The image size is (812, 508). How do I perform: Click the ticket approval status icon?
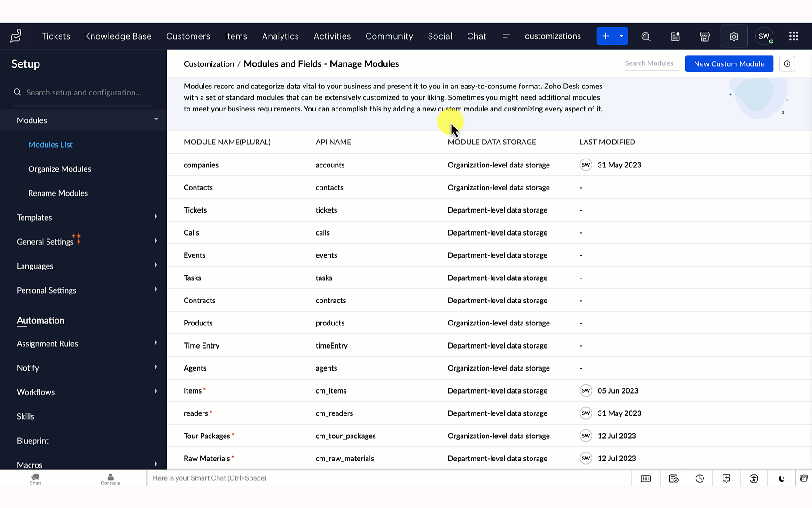click(x=673, y=478)
